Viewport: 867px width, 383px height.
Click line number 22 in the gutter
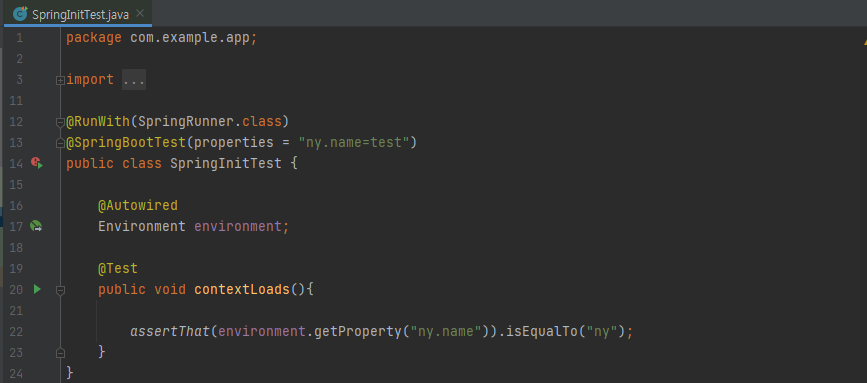(x=16, y=332)
